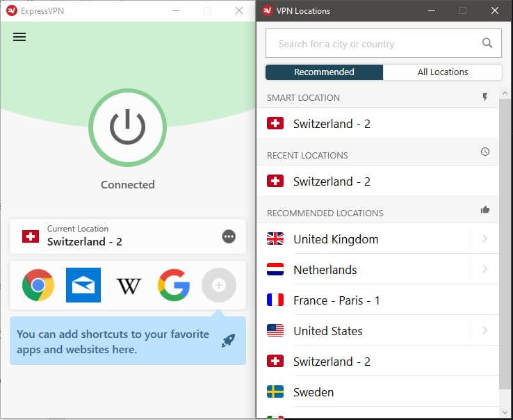Click the Sweden flag icon
Viewport: 513px width, 420px height.
275,391
